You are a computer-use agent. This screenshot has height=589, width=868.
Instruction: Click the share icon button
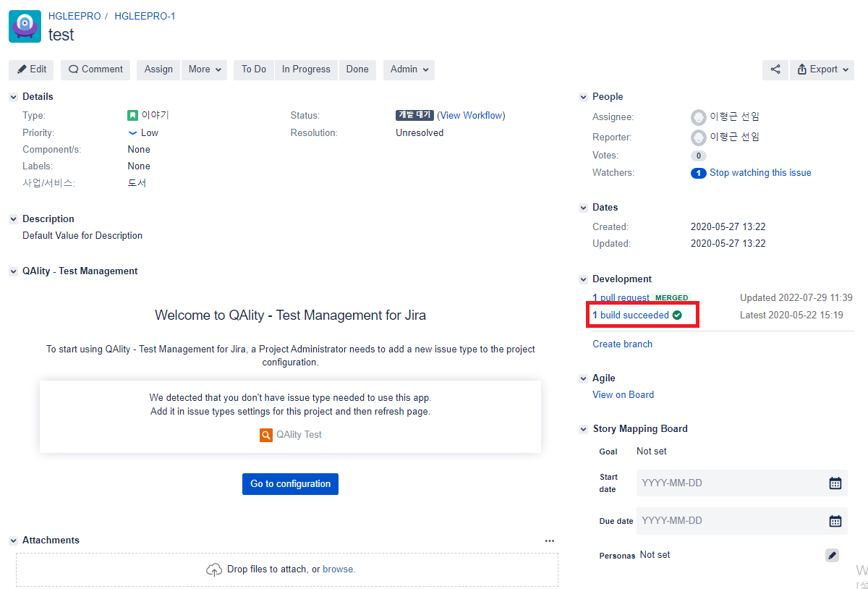[775, 69]
